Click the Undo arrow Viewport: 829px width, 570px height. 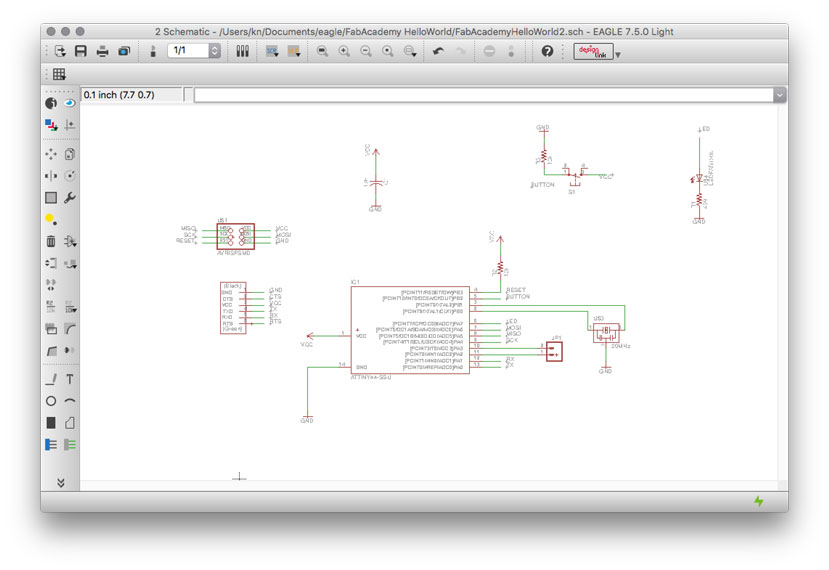tap(438, 51)
